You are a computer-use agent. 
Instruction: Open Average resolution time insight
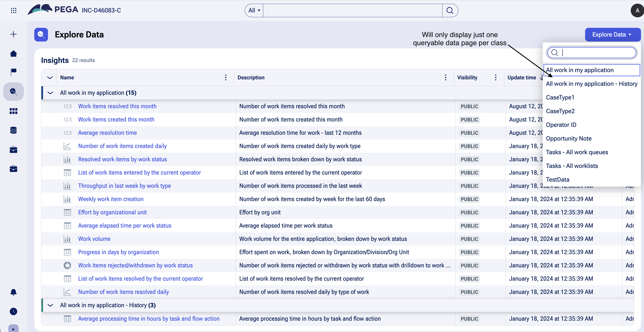[x=108, y=133]
